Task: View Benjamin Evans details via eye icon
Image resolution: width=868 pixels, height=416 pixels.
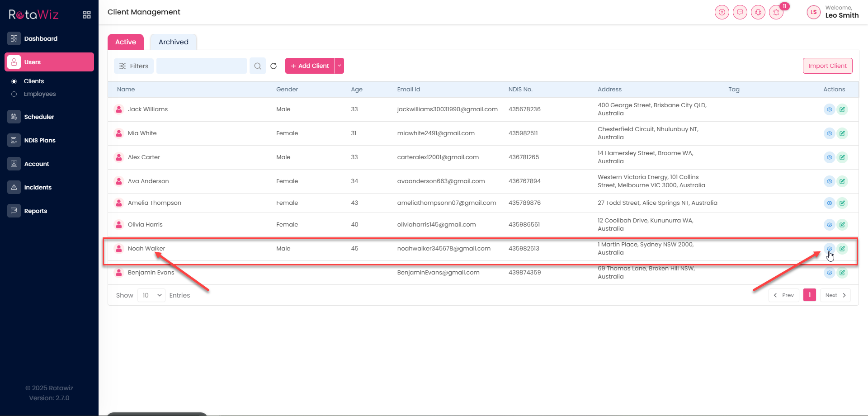Action: (x=829, y=273)
